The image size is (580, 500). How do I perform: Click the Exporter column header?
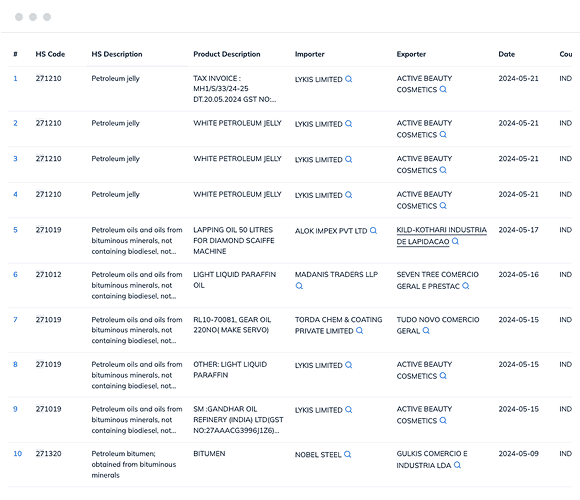[x=411, y=54]
